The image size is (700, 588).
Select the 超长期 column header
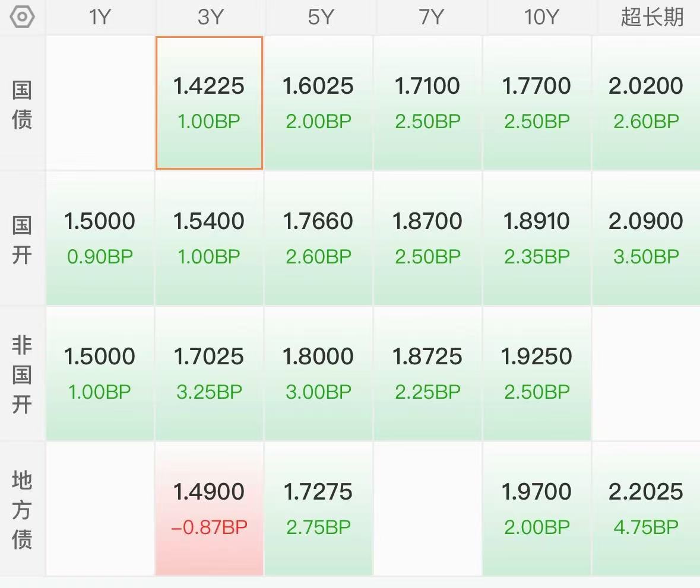coord(652,17)
